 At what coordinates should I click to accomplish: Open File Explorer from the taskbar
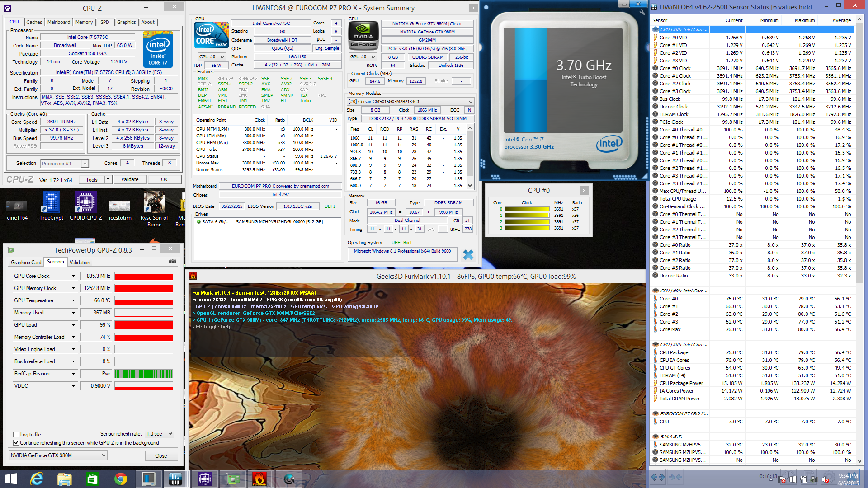pos(65,479)
